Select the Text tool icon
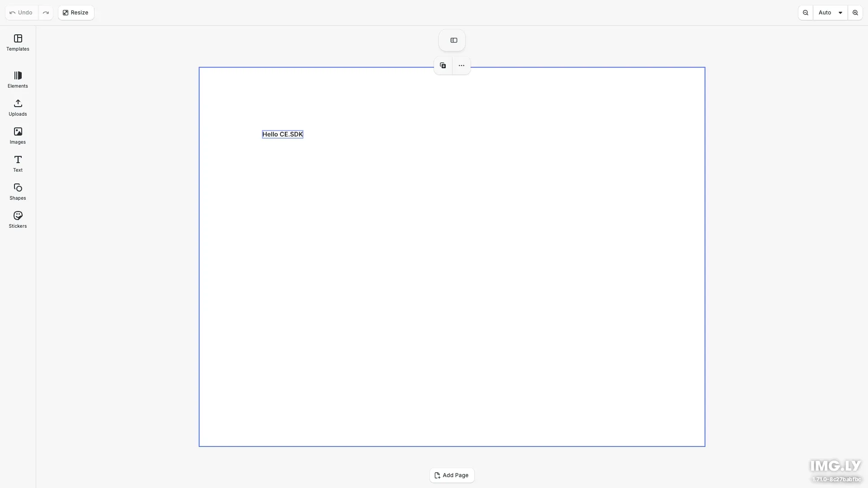 [17, 163]
